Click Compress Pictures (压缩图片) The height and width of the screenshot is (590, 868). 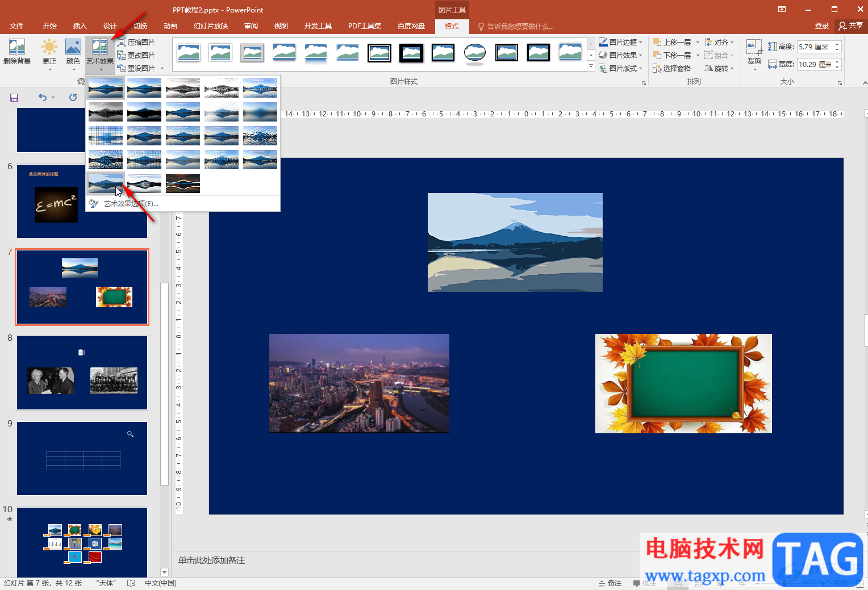coord(136,43)
